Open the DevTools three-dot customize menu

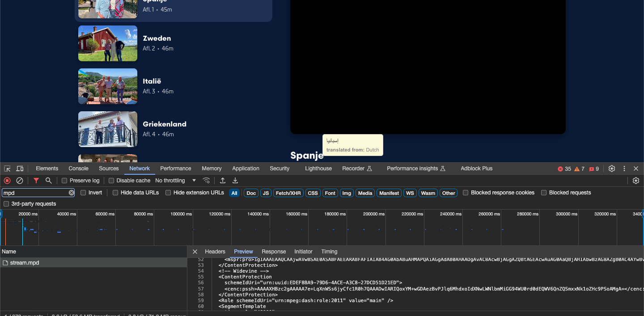click(624, 169)
